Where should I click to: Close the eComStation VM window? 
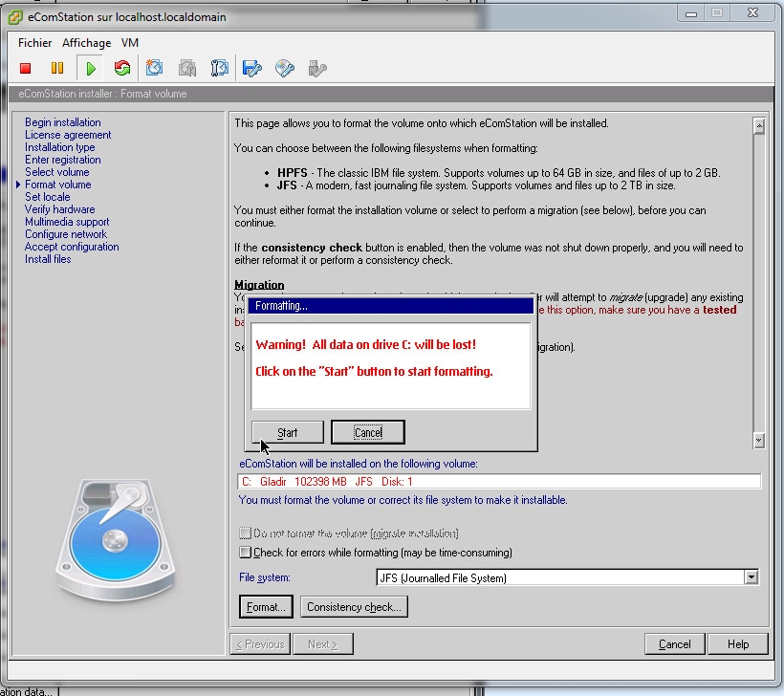click(x=753, y=13)
